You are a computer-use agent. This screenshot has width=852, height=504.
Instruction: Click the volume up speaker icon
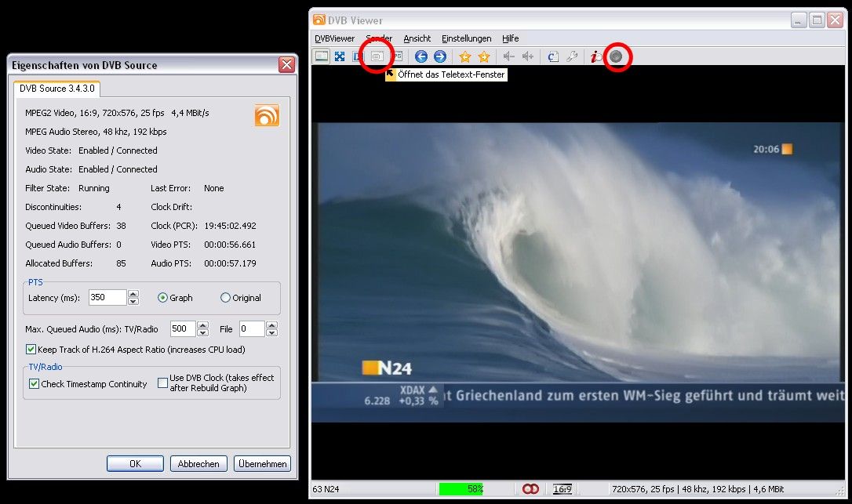pos(528,56)
